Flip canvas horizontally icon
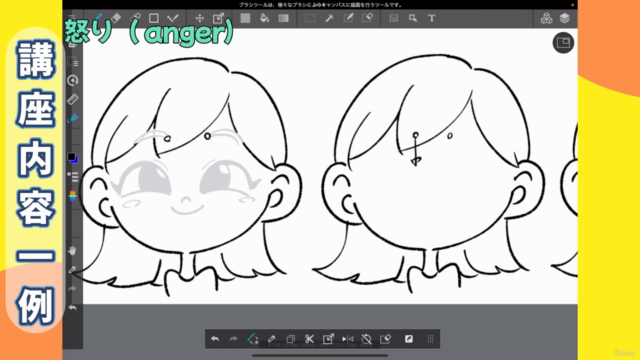The height and width of the screenshot is (360, 640). click(x=347, y=339)
